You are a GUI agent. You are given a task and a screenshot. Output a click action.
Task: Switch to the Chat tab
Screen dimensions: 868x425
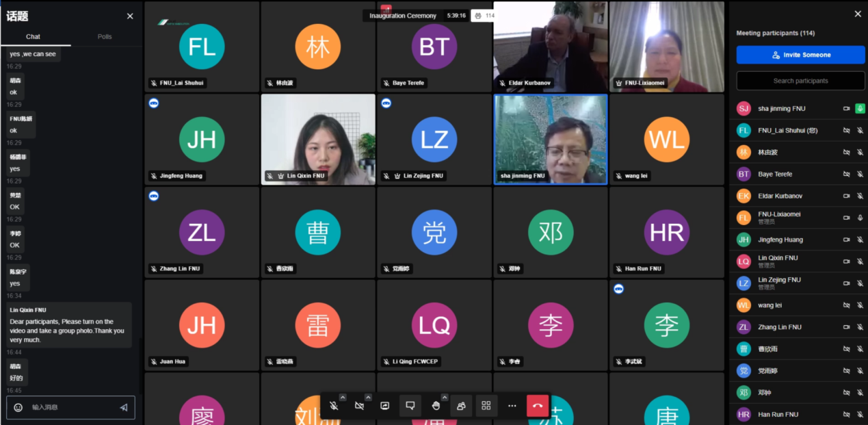coord(33,37)
